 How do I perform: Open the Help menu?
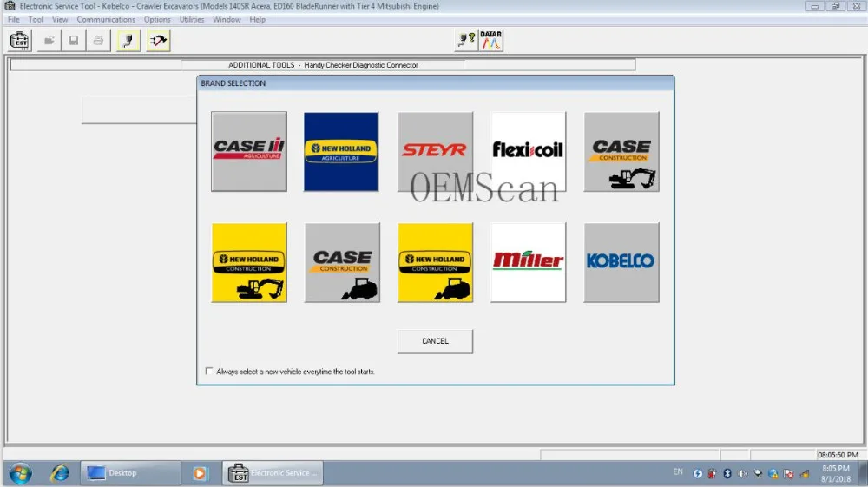[258, 19]
